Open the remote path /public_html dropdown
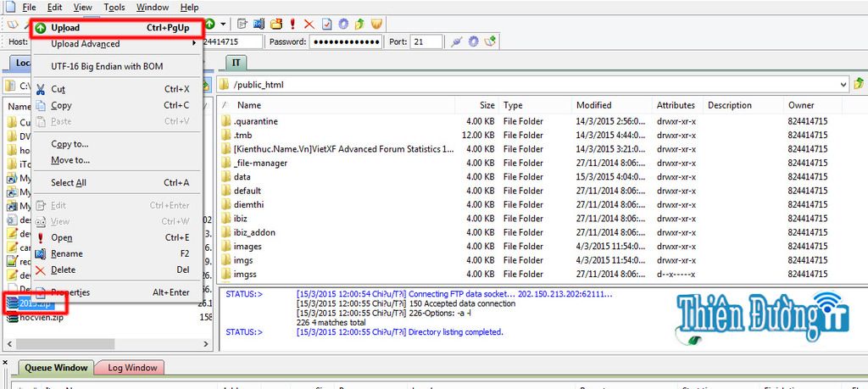The height and width of the screenshot is (389, 868). tap(843, 85)
